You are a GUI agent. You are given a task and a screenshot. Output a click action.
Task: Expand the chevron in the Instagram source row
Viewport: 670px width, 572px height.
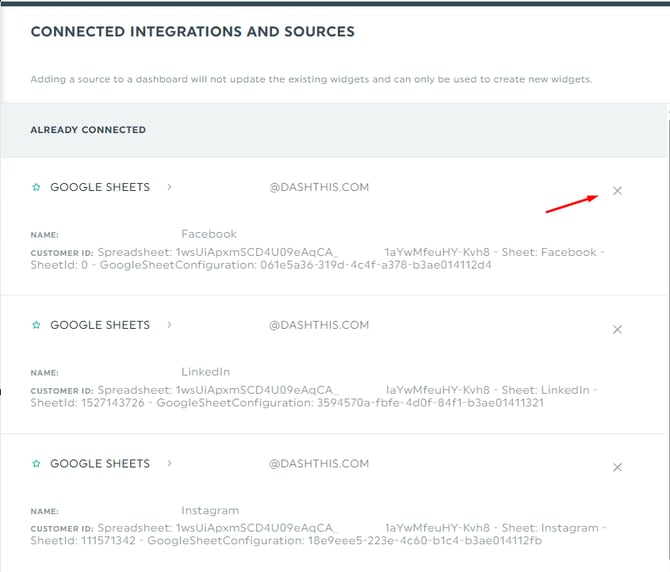[x=170, y=464]
